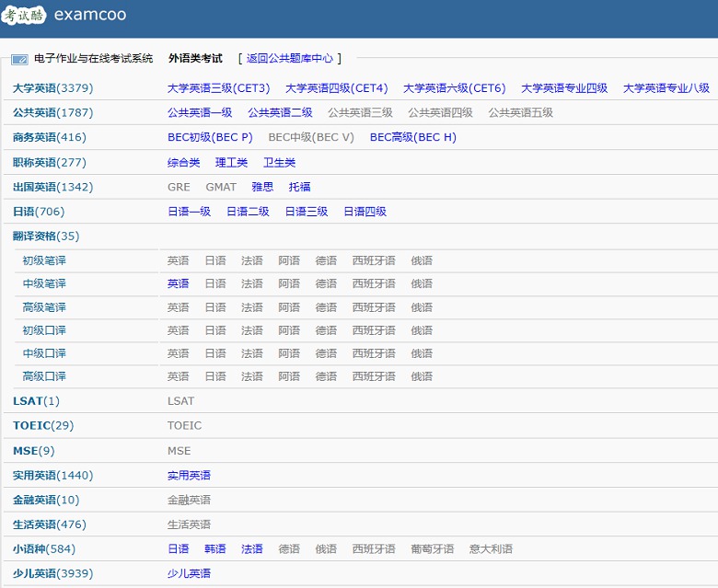
Task: Click the examcoo logo icon
Action: click(x=25, y=16)
